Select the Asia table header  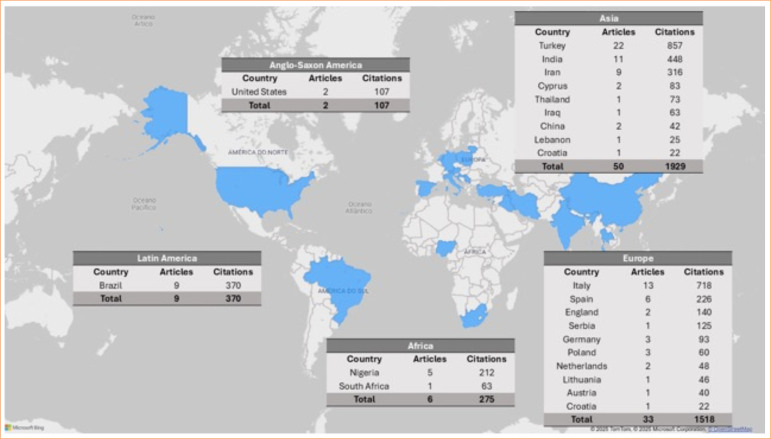click(x=609, y=18)
